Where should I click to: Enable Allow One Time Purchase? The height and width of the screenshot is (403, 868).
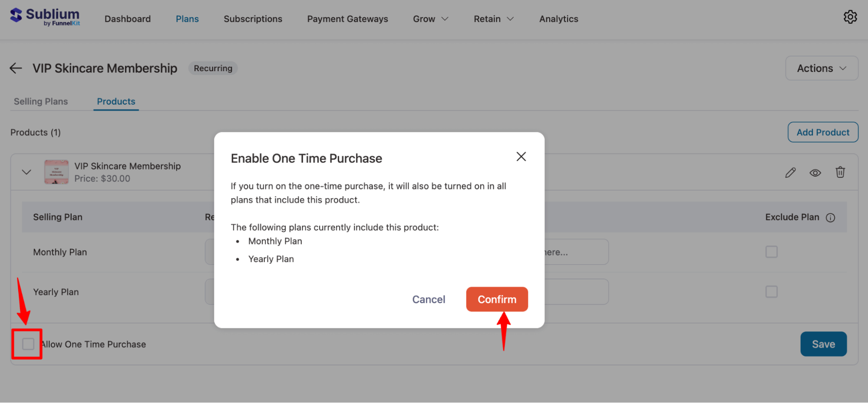[x=27, y=344]
